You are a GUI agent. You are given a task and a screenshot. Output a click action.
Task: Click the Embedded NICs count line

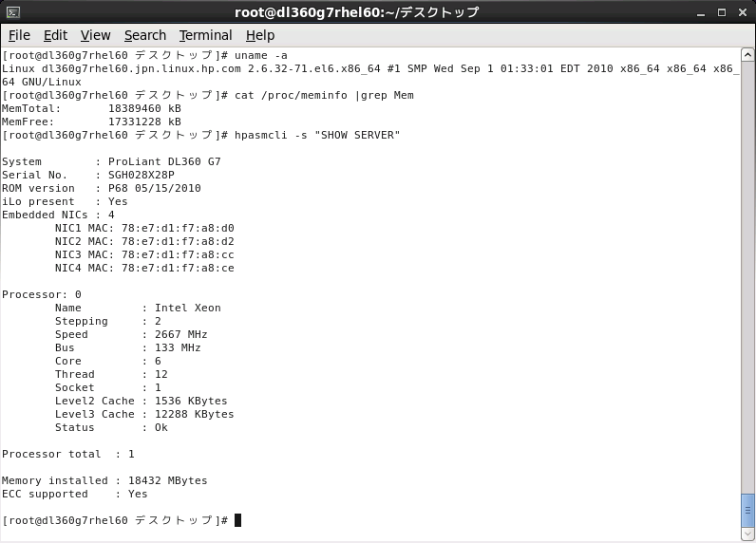(x=58, y=215)
